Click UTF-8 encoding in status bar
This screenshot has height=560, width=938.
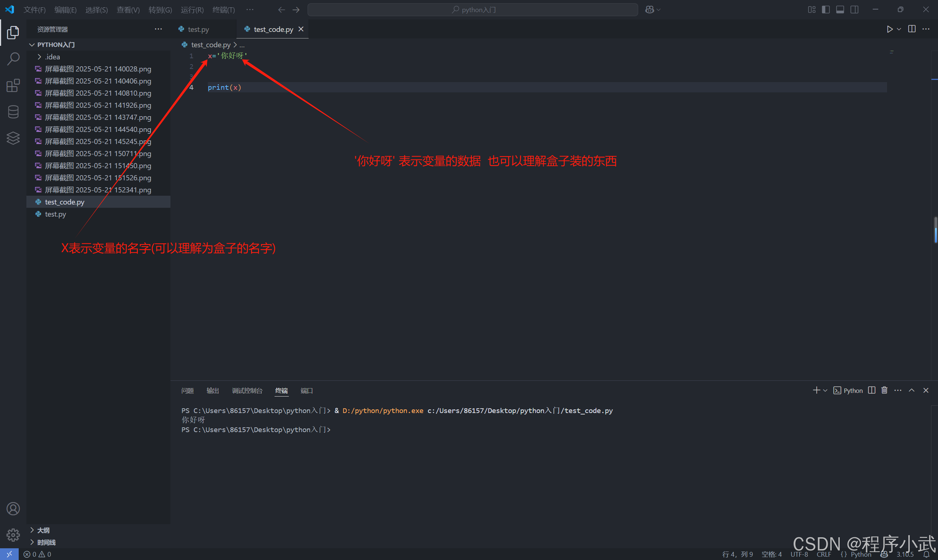coord(799,555)
